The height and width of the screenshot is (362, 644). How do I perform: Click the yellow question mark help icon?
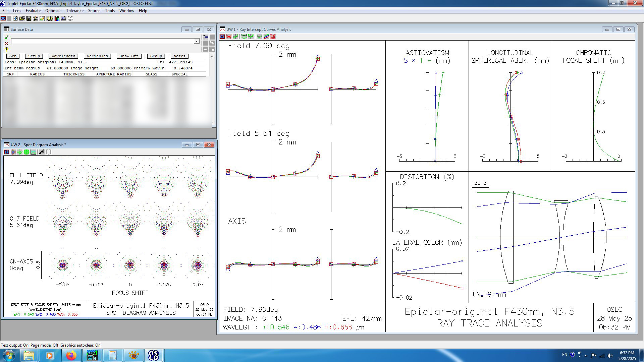(6, 50)
